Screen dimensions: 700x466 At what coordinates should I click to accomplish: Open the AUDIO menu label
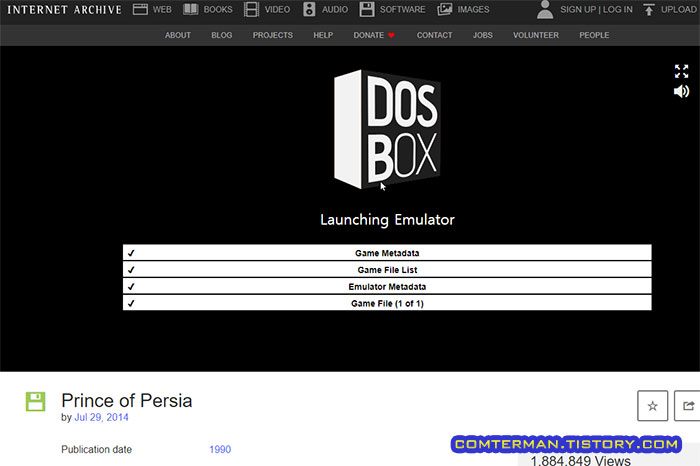tap(335, 9)
